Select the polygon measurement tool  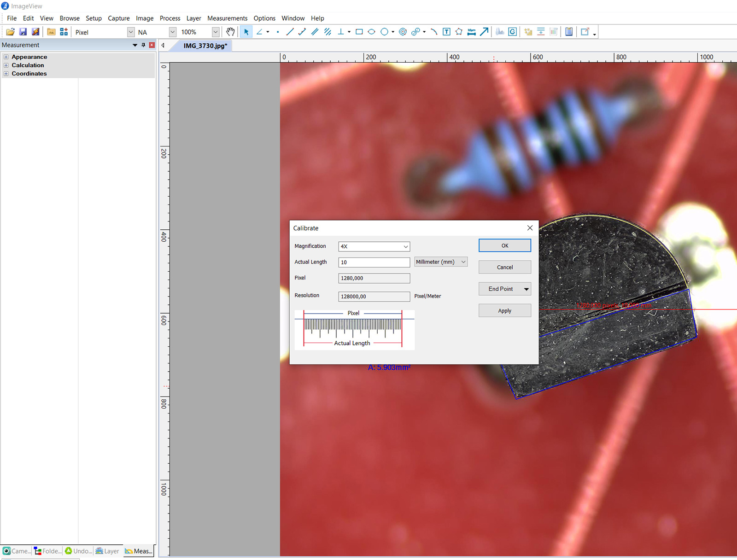459,32
